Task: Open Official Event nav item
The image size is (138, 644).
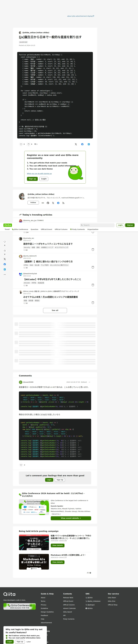Action: click(x=47, y=229)
